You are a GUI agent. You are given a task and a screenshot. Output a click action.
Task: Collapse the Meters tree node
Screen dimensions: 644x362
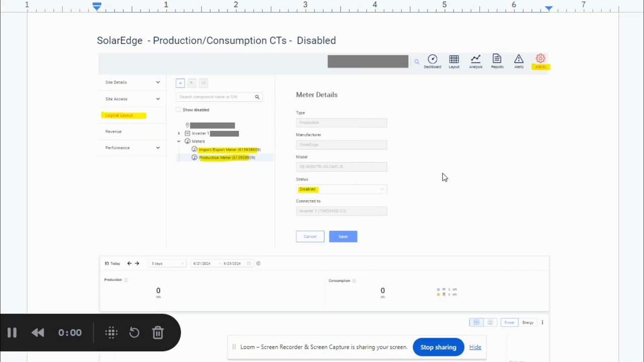(x=179, y=141)
